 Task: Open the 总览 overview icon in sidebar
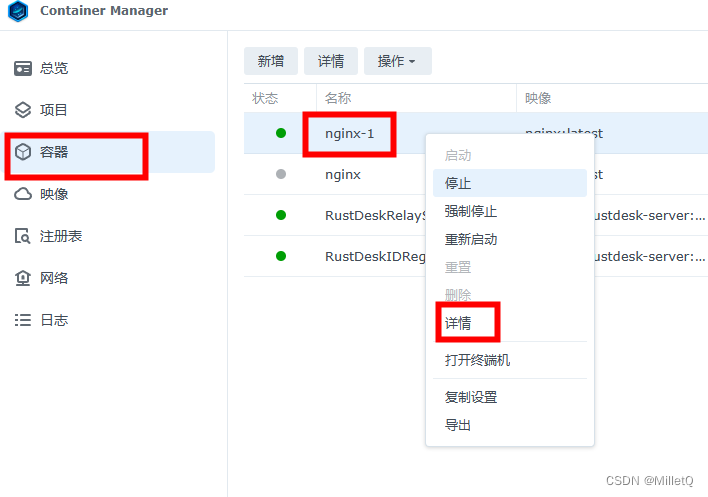(23, 69)
